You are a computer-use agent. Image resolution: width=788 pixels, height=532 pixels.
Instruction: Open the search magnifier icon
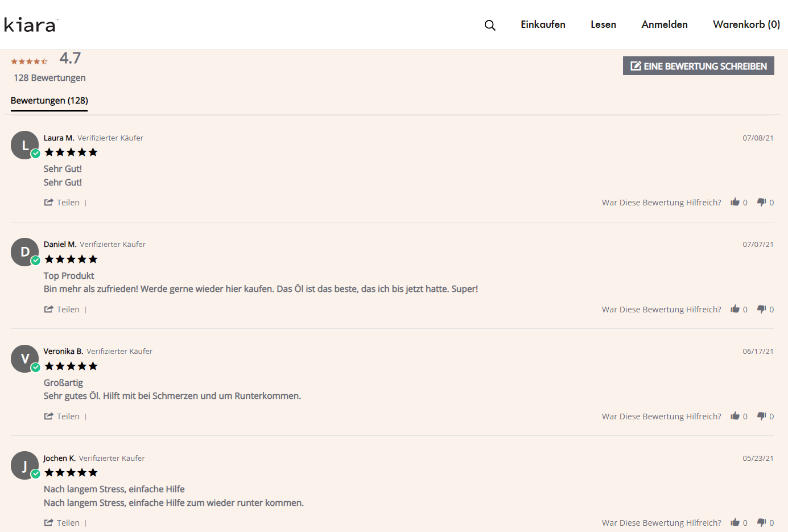[x=490, y=25]
